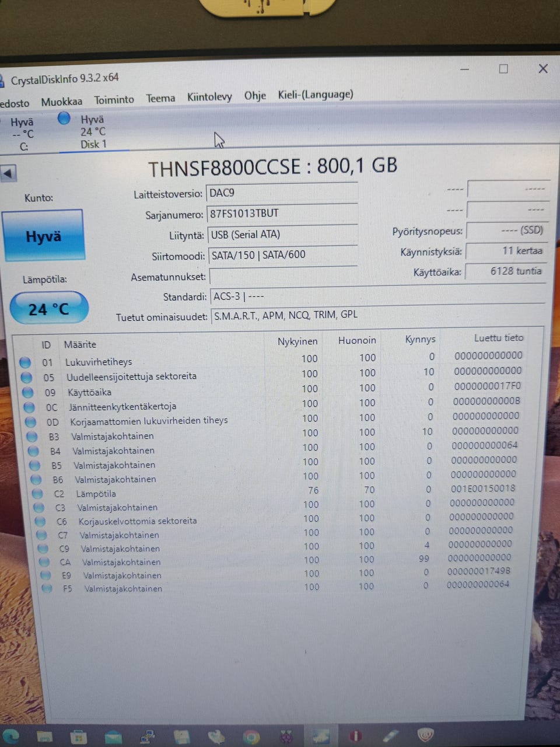Click the status dot of attribute row B3
Viewport: 560px width, 747px height.
point(32,437)
